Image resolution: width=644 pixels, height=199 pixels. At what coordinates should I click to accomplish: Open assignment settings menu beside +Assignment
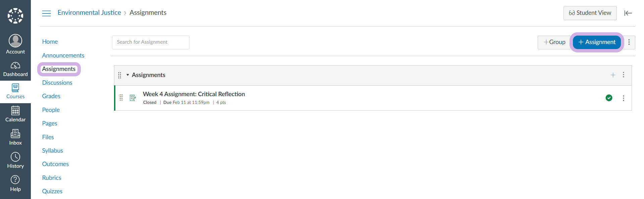(629, 42)
